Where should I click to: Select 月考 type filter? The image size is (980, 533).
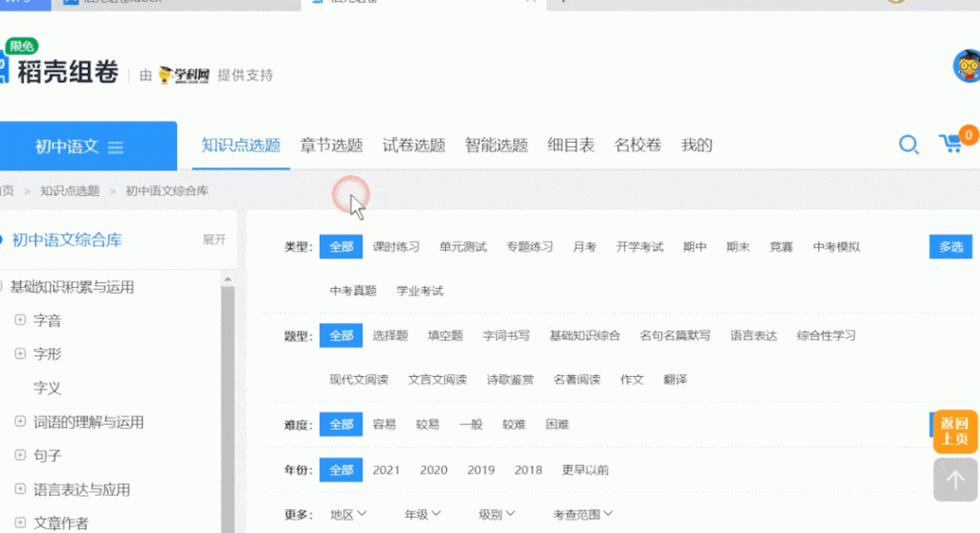coord(585,247)
